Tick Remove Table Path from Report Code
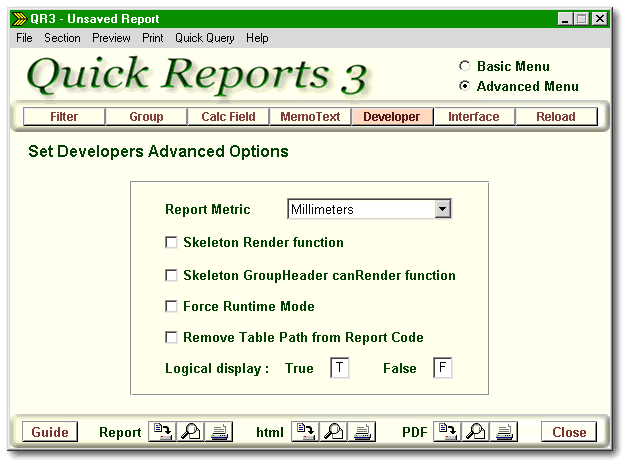 tap(171, 337)
